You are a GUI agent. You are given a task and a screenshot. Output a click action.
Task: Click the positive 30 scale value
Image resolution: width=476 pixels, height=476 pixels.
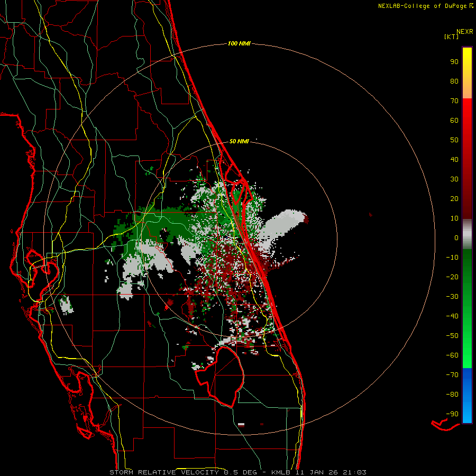(454, 179)
